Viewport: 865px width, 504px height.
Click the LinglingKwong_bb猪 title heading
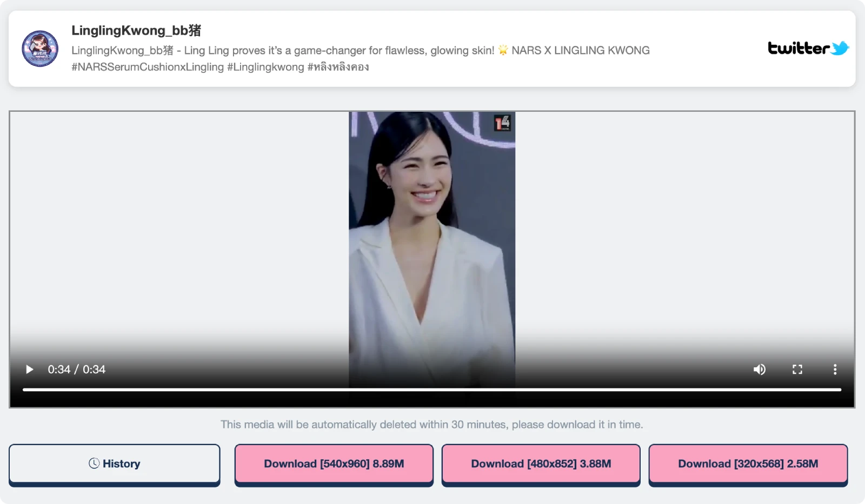(x=136, y=31)
